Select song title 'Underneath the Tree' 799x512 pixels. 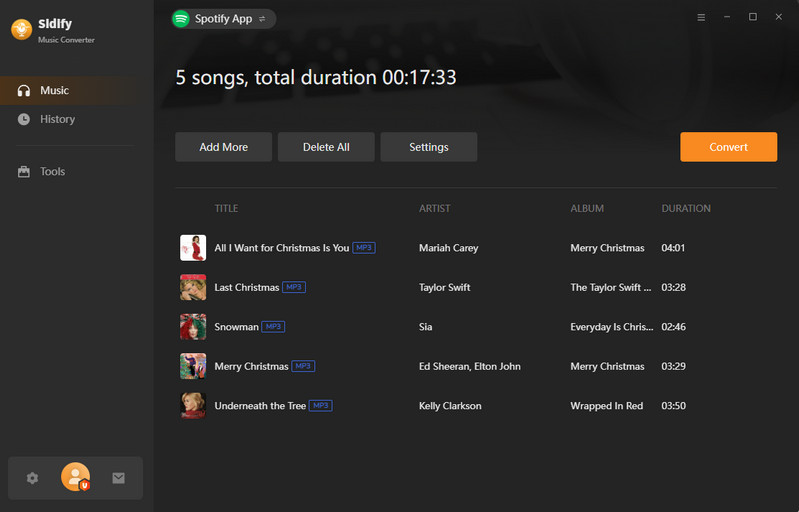(260, 406)
